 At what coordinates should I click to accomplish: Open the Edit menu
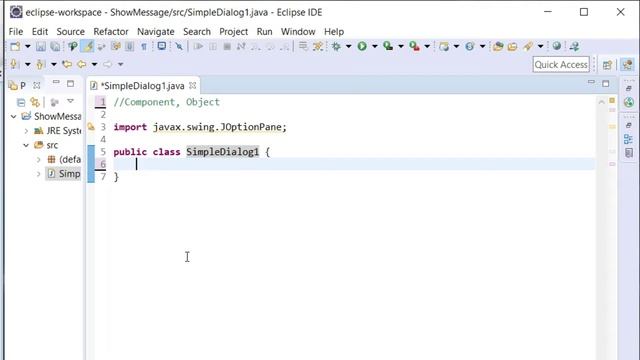pyautogui.click(x=40, y=31)
